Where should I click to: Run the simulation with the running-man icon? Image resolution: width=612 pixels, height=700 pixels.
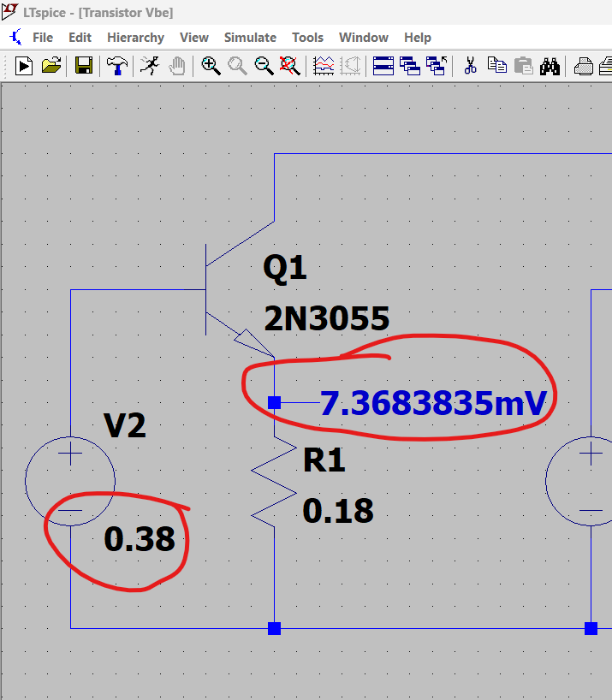(150, 66)
